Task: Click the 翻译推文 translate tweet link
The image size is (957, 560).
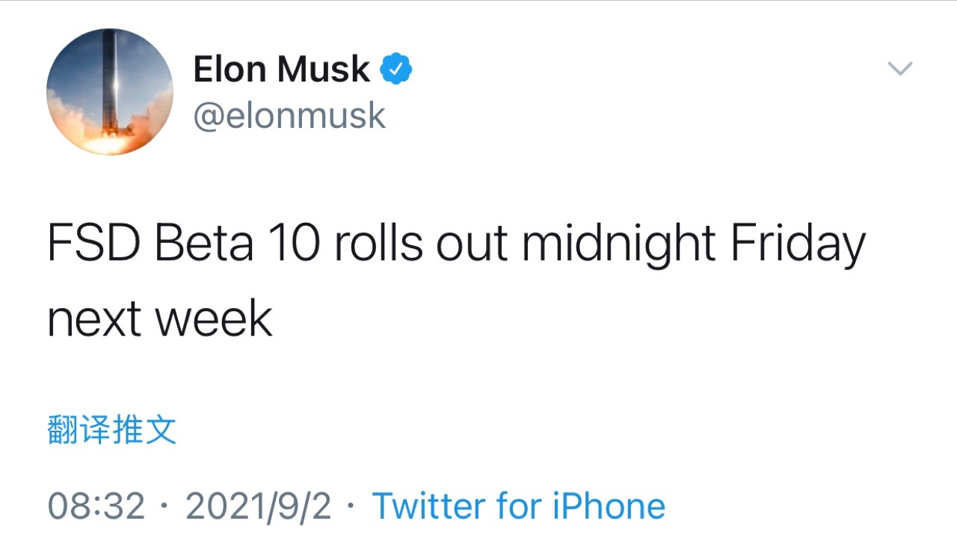Action: (x=112, y=431)
